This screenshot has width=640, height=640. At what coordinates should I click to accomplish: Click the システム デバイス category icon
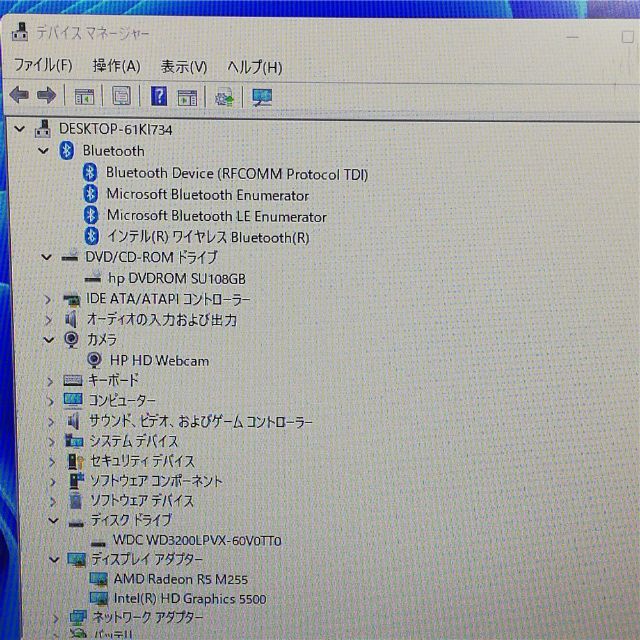pos(74,441)
